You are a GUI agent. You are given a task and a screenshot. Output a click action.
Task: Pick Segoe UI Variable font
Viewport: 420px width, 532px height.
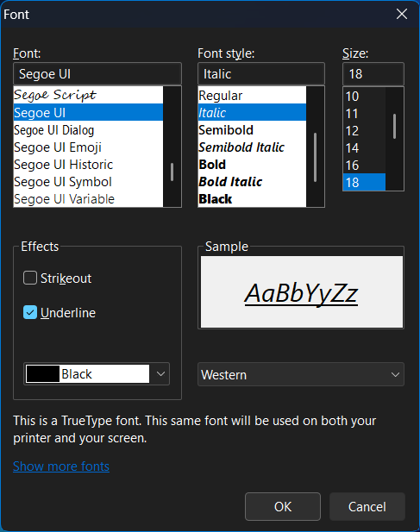coord(88,199)
